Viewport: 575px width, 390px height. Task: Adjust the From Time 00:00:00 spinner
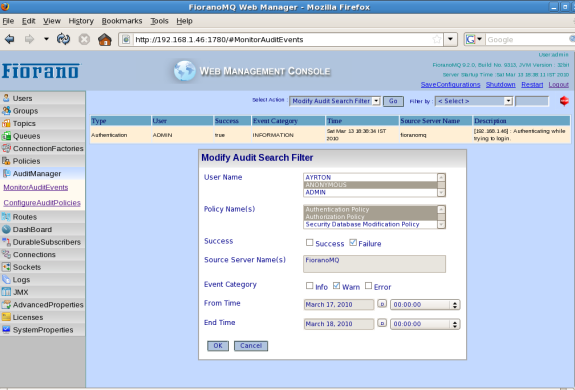coord(455,305)
